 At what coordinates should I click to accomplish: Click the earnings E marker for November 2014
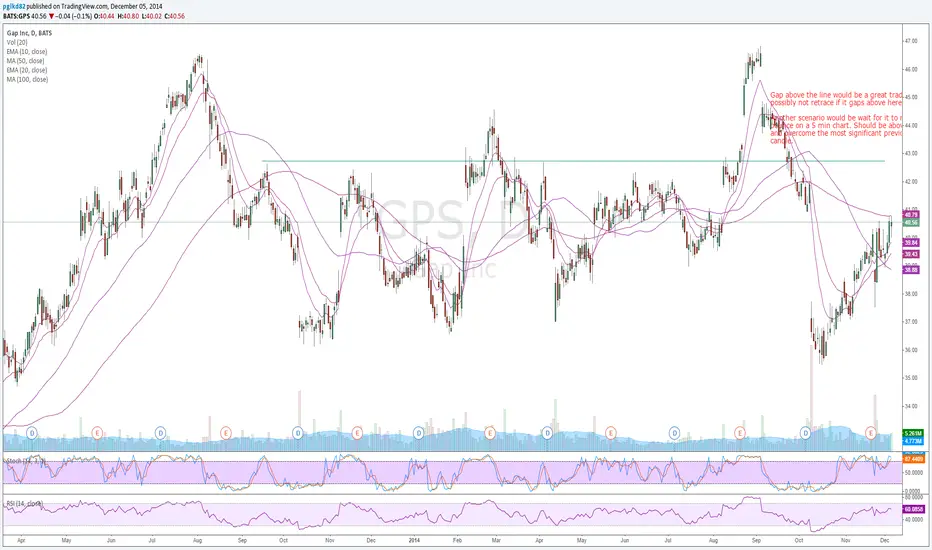point(871,433)
